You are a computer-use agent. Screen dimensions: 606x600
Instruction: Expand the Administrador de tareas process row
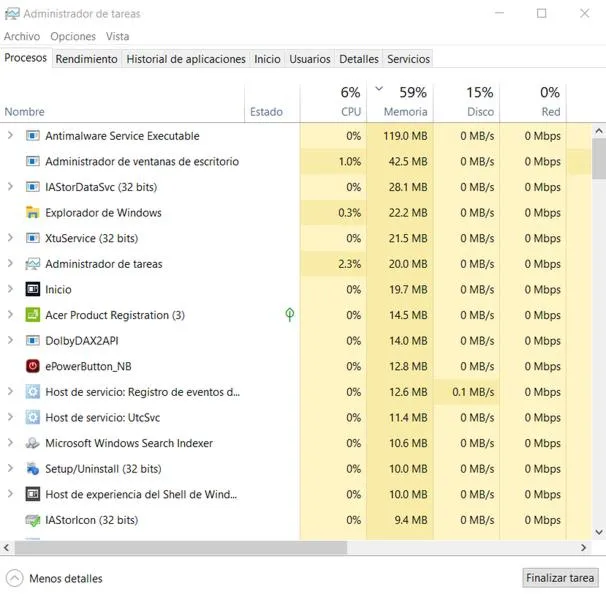tap(10, 264)
